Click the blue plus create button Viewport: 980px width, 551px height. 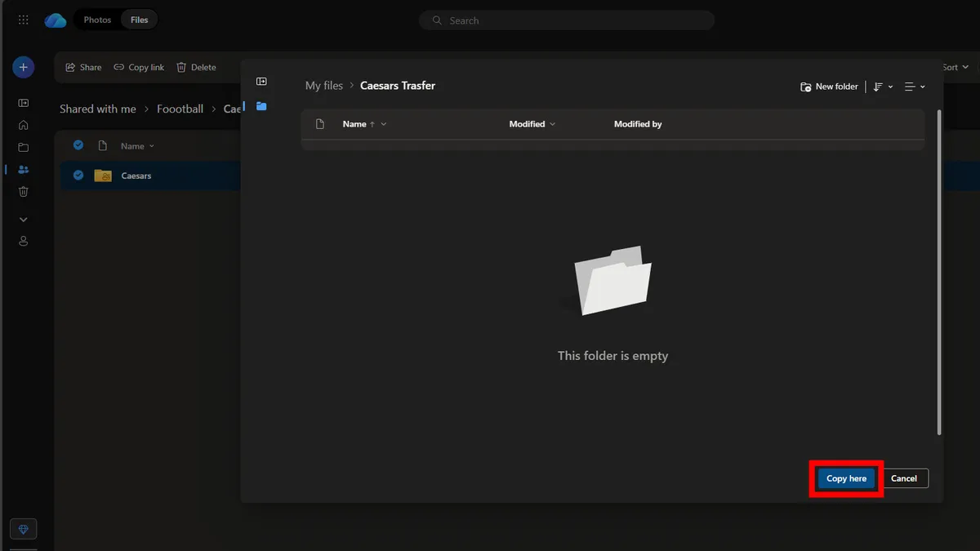point(23,67)
